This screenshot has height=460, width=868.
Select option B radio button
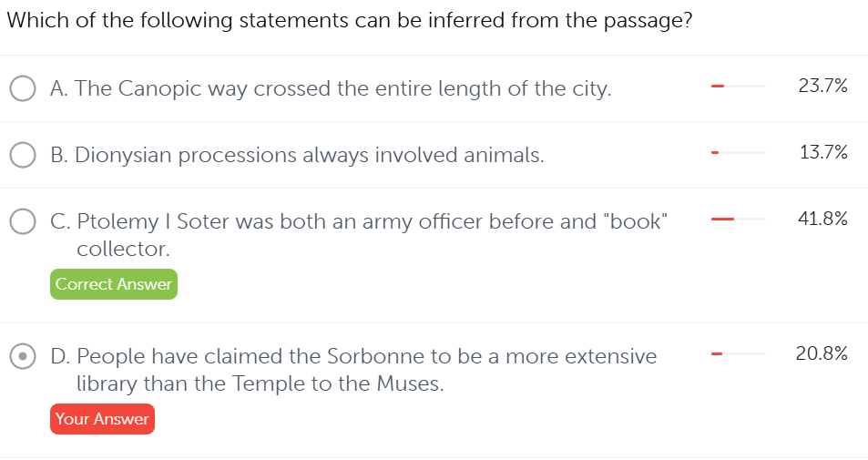point(23,156)
